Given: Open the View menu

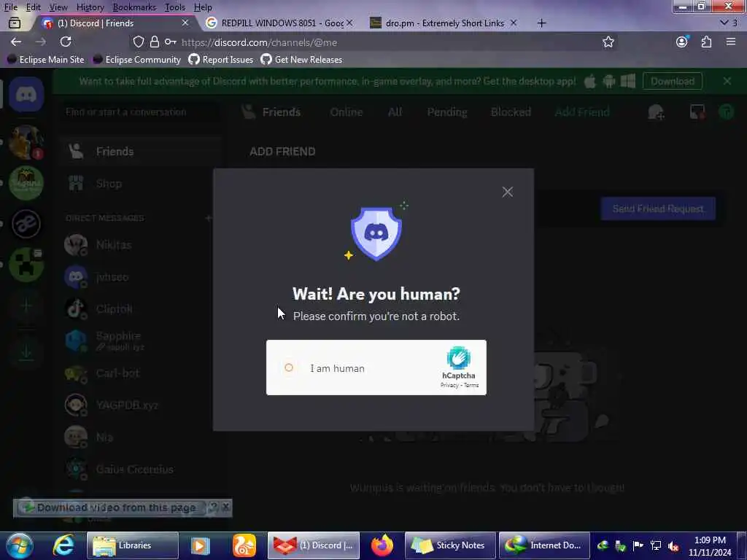Looking at the screenshot, I should click(58, 7).
